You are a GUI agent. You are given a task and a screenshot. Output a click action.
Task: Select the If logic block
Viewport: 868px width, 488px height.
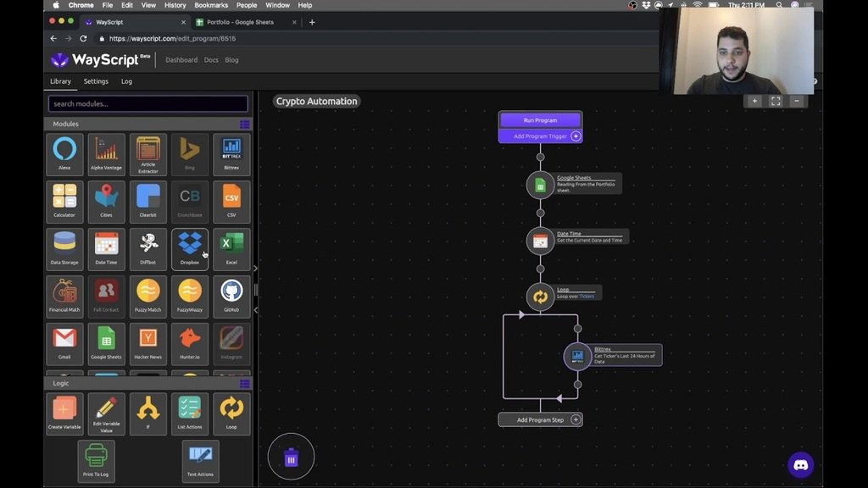tap(147, 413)
